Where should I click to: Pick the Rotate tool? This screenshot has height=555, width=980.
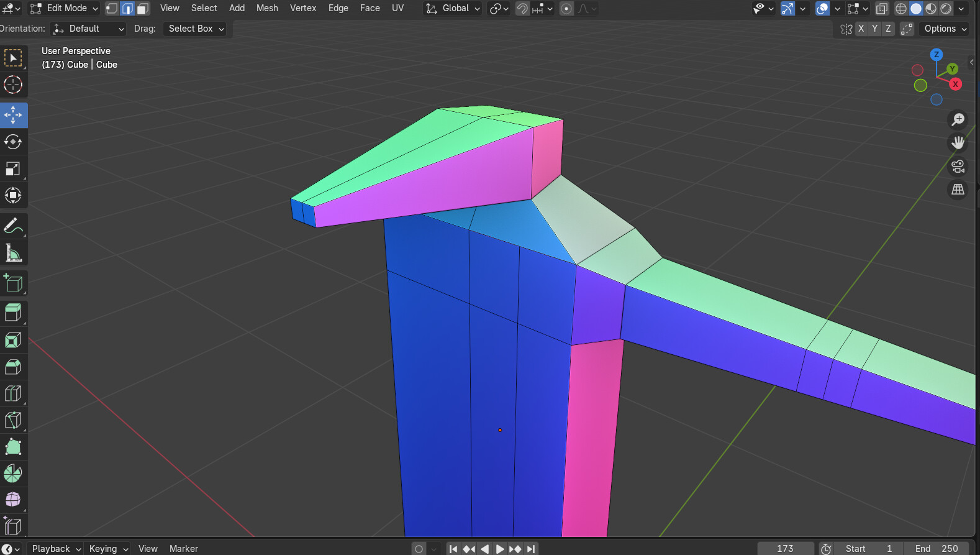13,142
